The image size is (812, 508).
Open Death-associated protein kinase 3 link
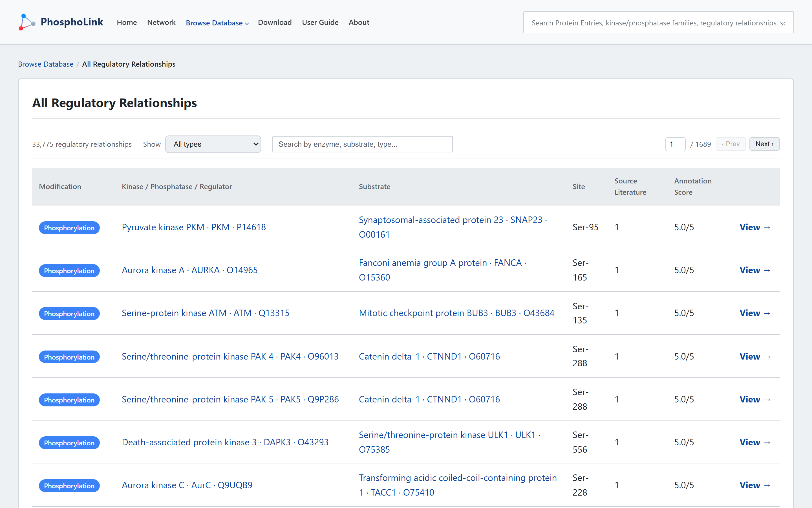pos(225,442)
